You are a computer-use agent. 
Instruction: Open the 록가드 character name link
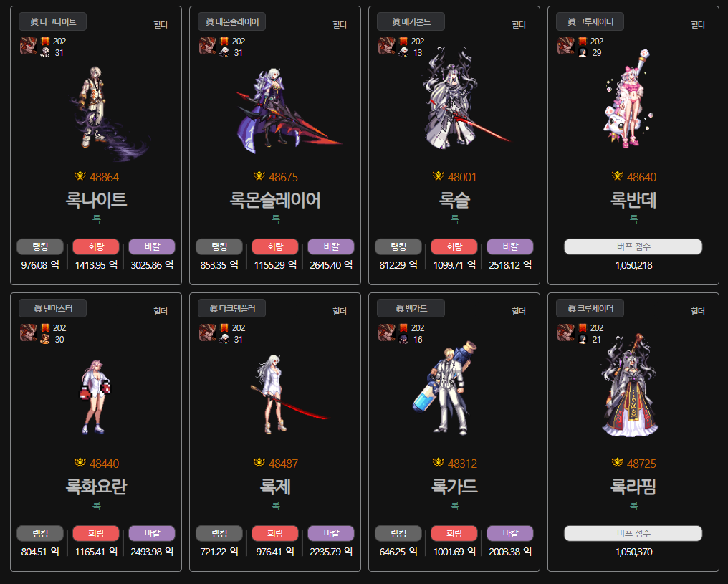coord(454,487)
